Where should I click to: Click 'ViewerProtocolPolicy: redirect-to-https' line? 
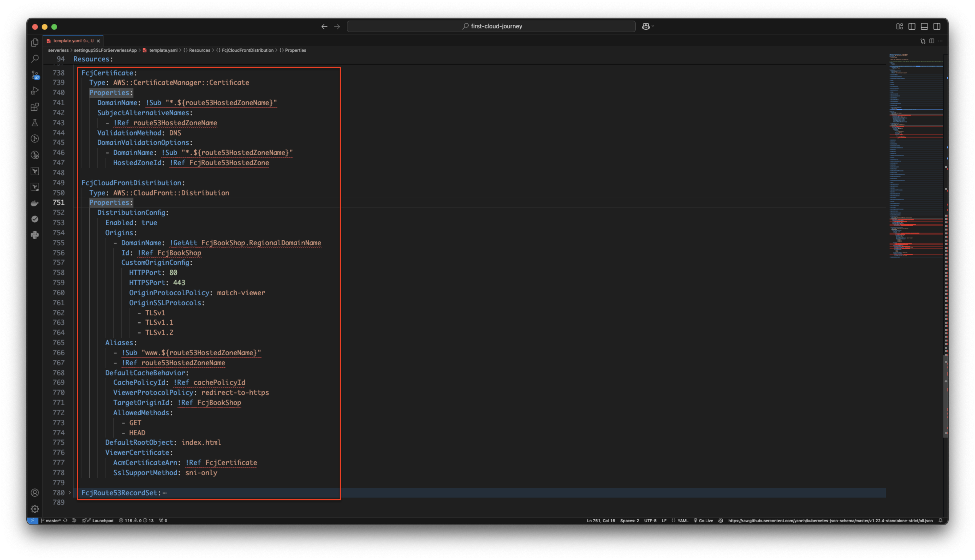coord(191,392)
